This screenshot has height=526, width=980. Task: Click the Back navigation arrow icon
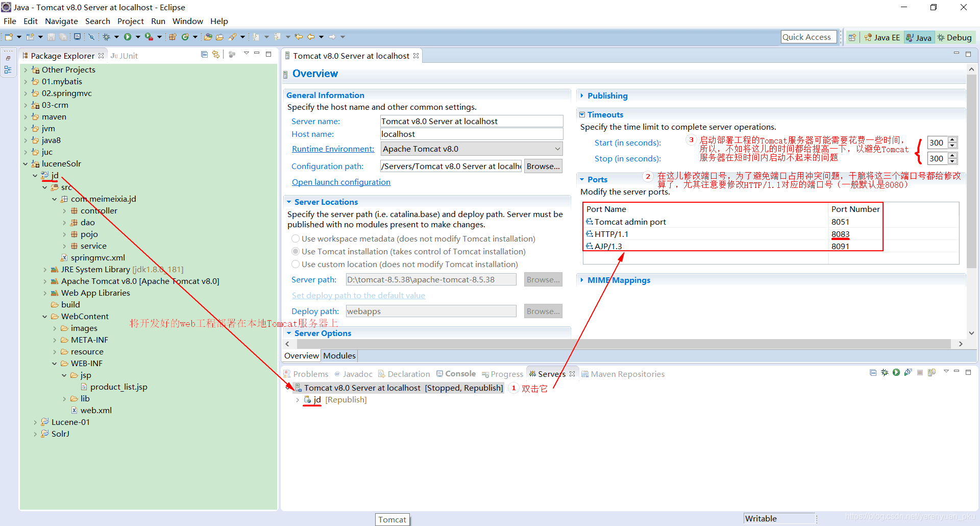[311, 37]
